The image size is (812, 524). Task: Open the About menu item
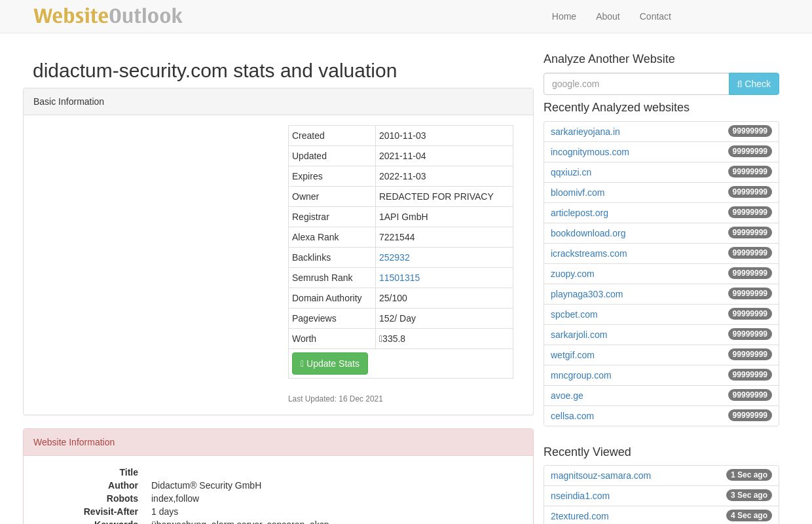(608, 16)
